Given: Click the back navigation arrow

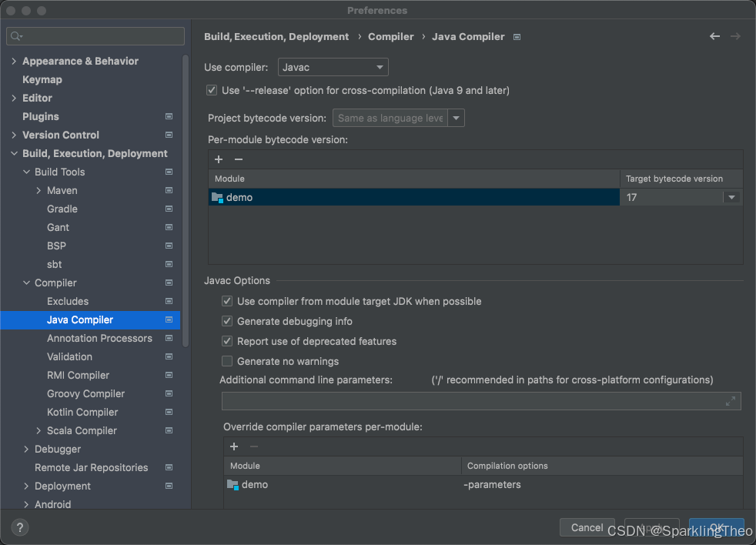Looking at the screenshot, I should pos(714,35).
